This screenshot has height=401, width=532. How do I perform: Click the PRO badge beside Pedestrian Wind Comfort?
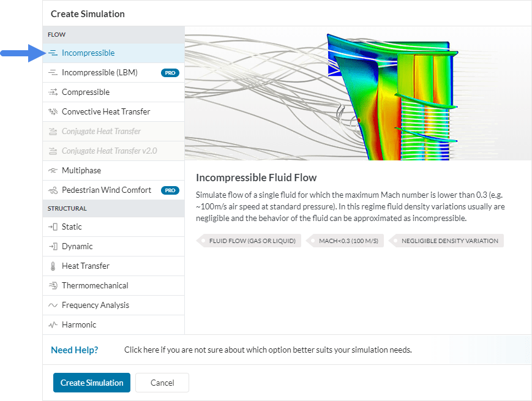click(x=170, y=190)
